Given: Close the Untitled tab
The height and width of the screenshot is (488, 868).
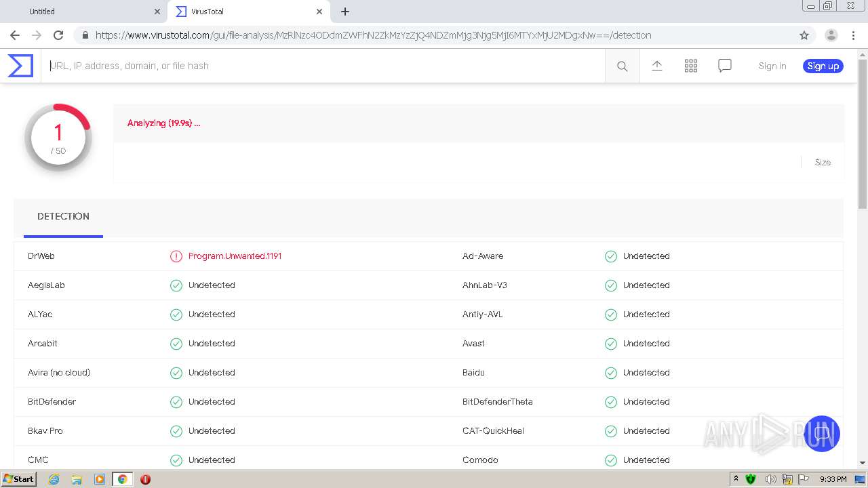Looking at the screenshot, I should (x=157, y=12).
